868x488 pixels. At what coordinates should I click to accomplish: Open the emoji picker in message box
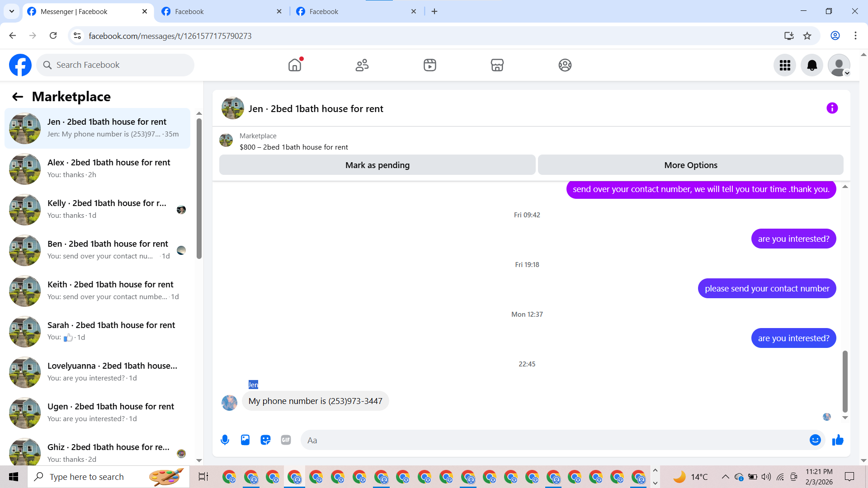click(815, 440)
